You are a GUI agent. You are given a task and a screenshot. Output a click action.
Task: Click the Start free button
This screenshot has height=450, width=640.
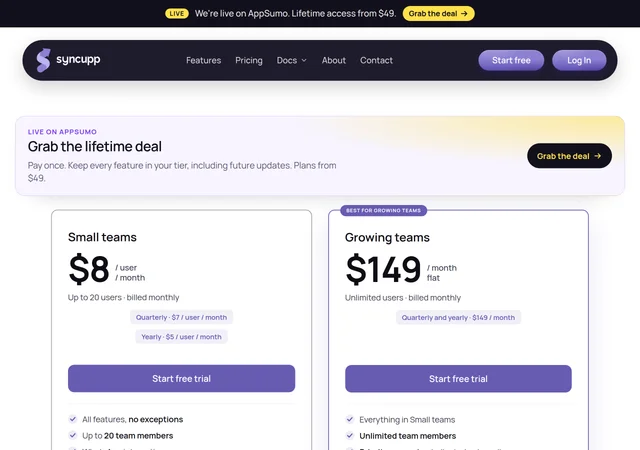511,60
